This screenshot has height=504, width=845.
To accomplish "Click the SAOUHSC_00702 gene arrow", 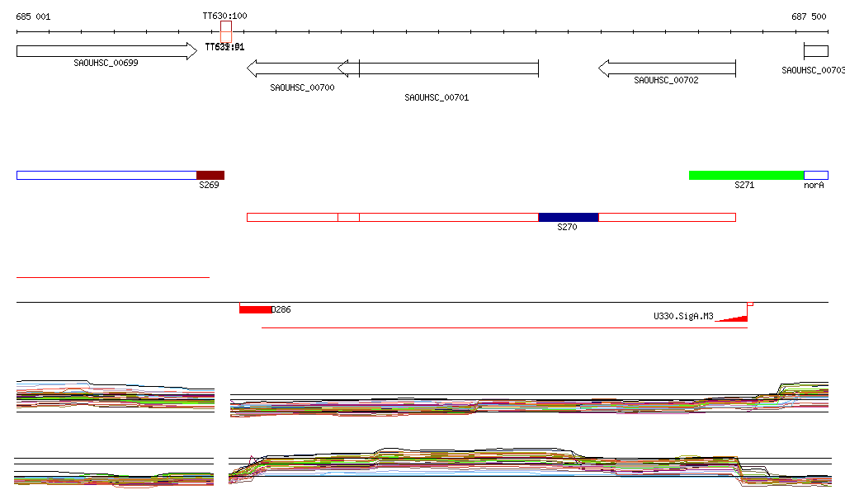I will [667, 68].
